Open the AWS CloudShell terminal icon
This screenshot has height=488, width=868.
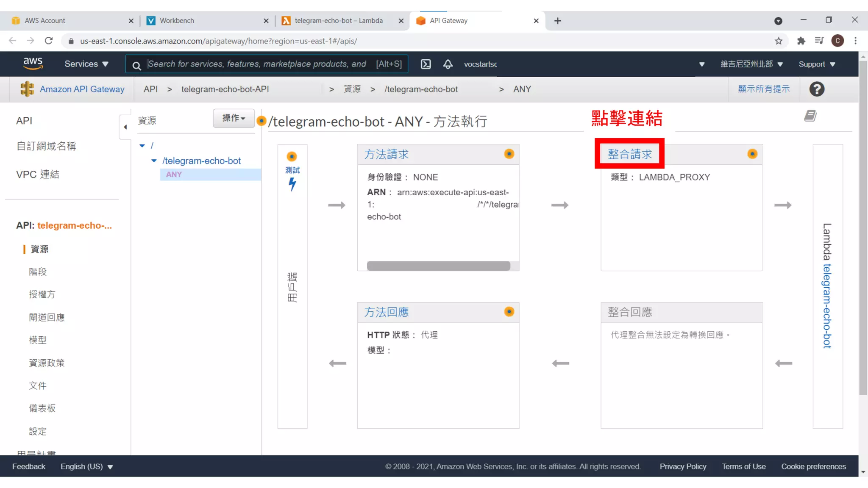(x=426, y=64)
